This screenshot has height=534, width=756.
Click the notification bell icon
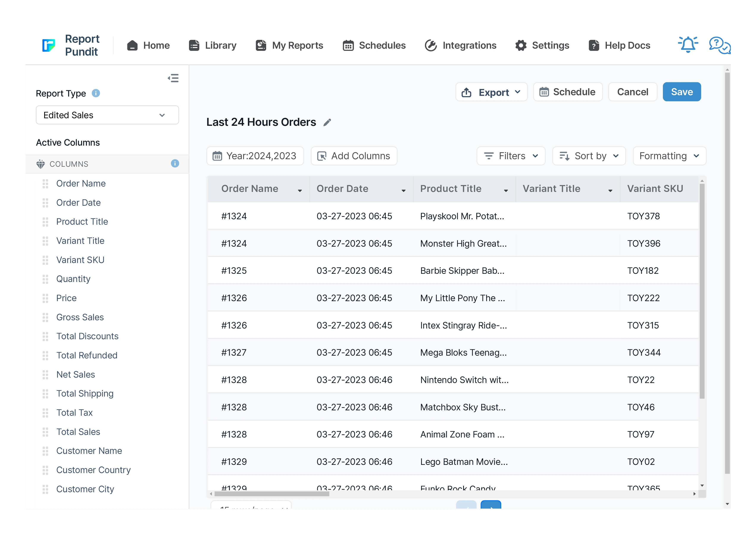pyautogui.click(x=687, y=45)
